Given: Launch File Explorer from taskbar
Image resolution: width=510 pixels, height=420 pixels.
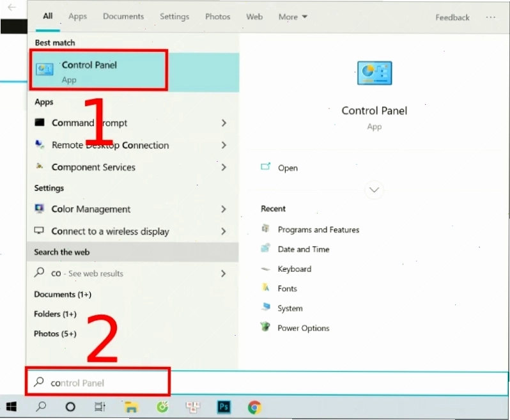Looking at the screenshot, I should click(x=131, y=407).
